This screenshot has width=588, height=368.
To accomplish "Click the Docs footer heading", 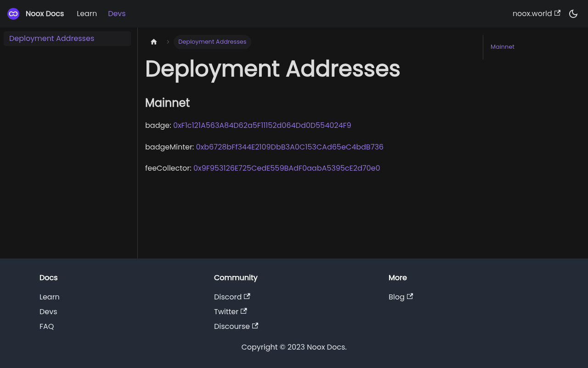I will point(49,278).
